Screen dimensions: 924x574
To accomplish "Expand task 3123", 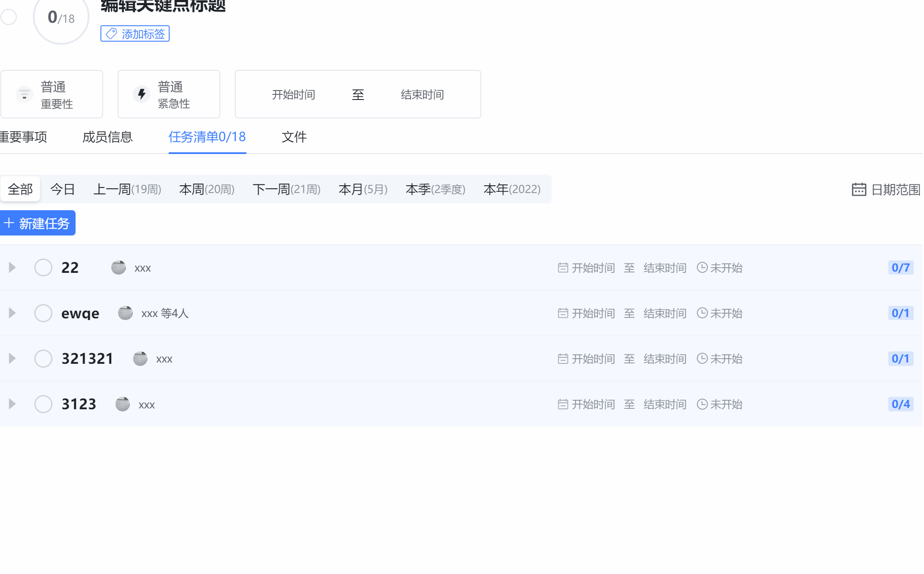I will 12,404.
